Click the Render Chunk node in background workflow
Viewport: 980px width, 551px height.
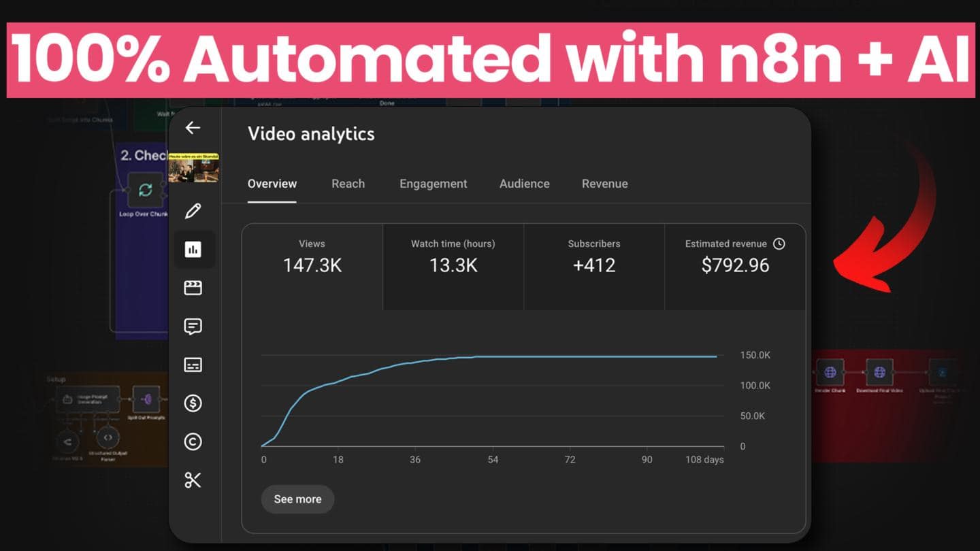830,373
